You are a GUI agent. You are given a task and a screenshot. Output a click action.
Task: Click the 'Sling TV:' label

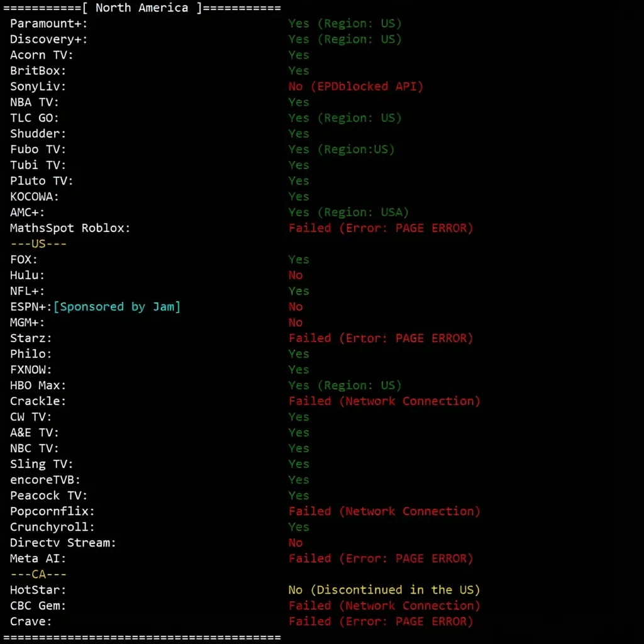tap(42, 464)
